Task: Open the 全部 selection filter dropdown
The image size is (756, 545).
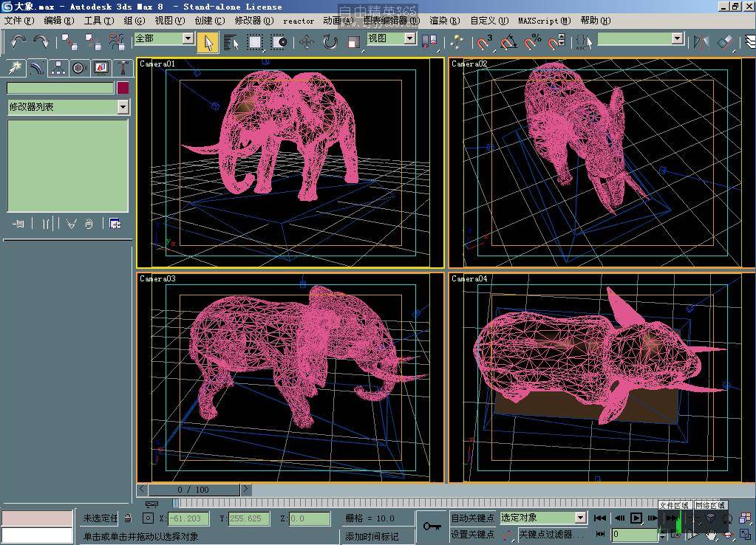Action: (188, 38)
